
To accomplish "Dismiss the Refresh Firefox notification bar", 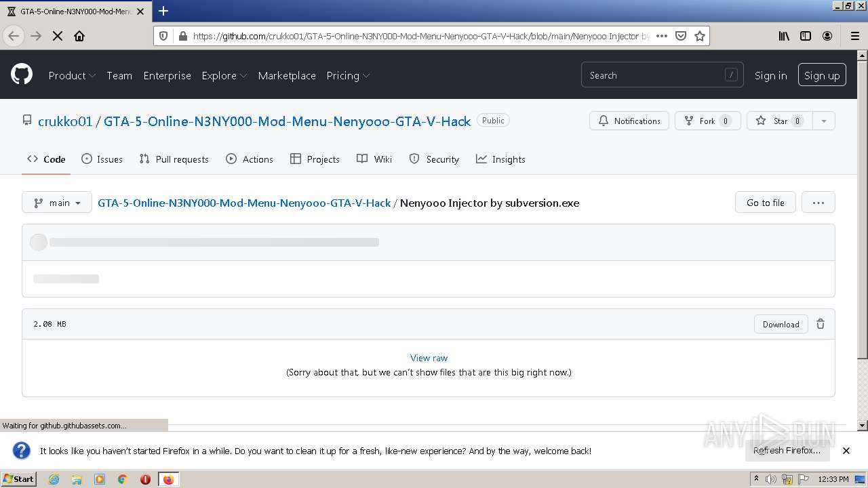I will (846, 451).
